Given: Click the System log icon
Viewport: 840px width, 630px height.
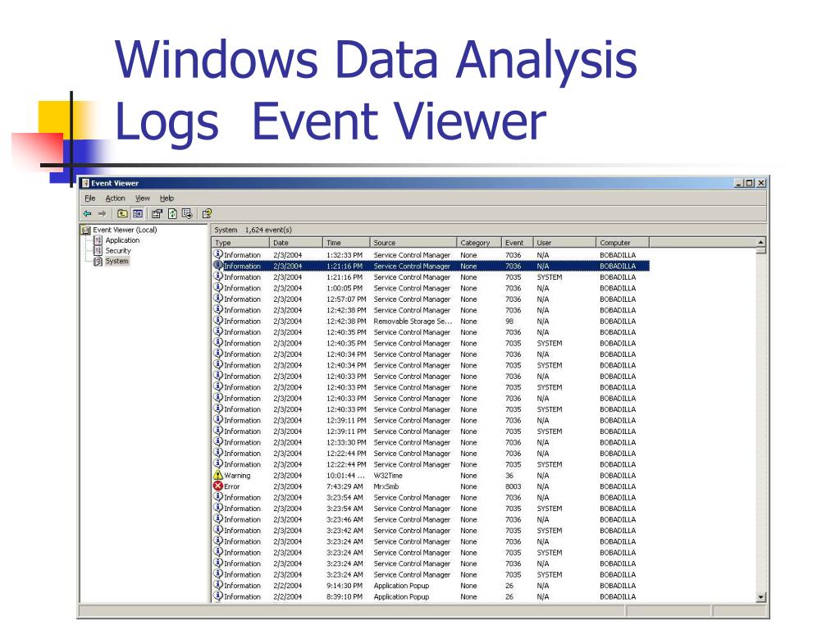Looking at the screenshot, I should pyautogui.click(x=98, y=261).
